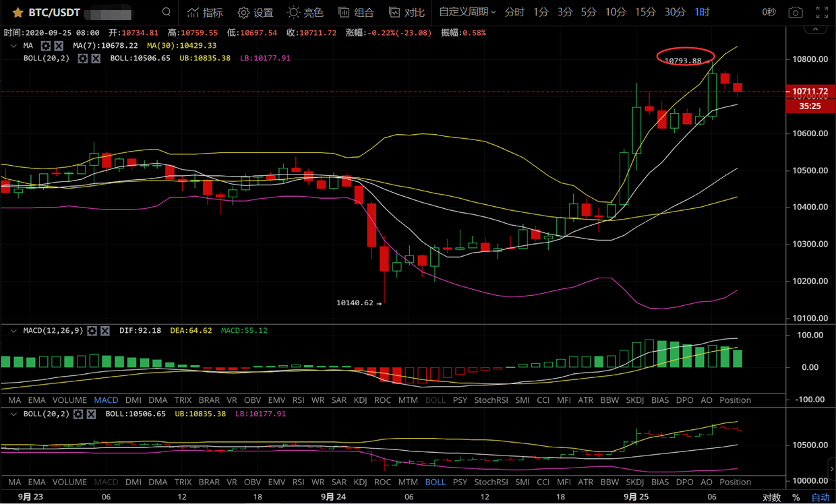Select RSI tab in bottom BOLL panel
This screenshot has height=504, width=836.
[298, 482]
